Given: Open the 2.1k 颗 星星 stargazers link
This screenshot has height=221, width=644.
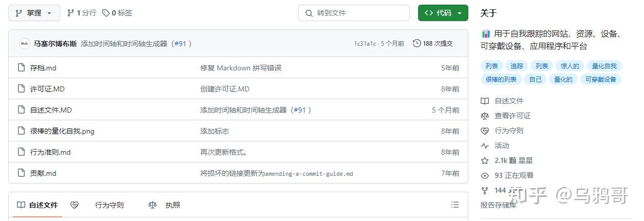Looking at the screenshot, I should (x=514, y=160).
